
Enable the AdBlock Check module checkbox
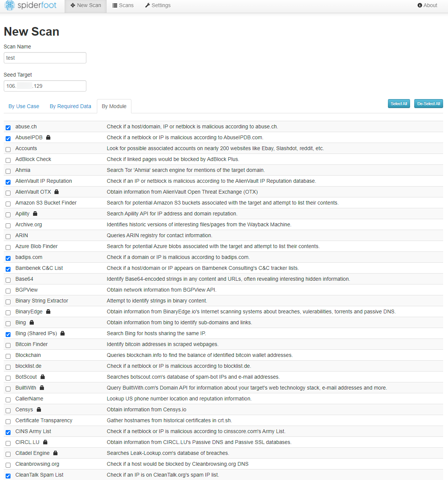pos(8,160)
